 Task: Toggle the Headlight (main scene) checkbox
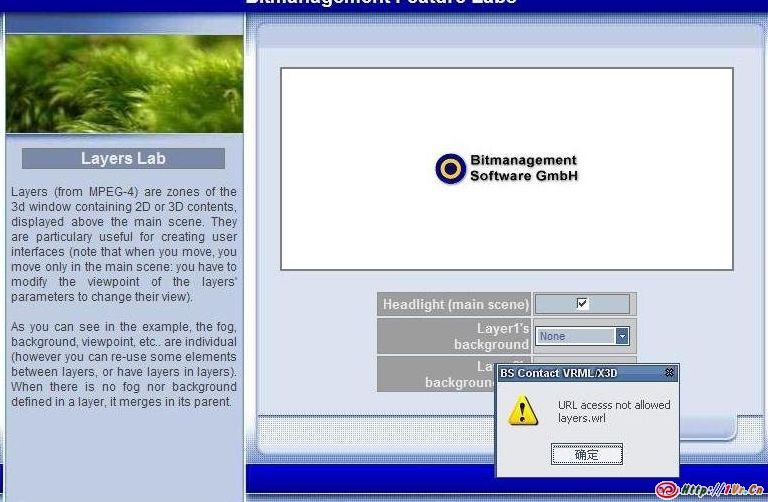pyautogui.click(x=582, y=304)
